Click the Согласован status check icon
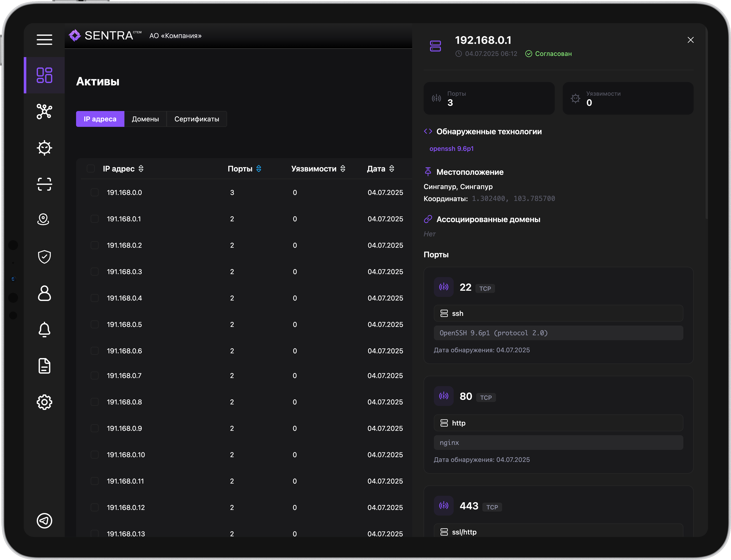Image resolution: width=731 pixels, height=560 pixels. tap(529, 54)
